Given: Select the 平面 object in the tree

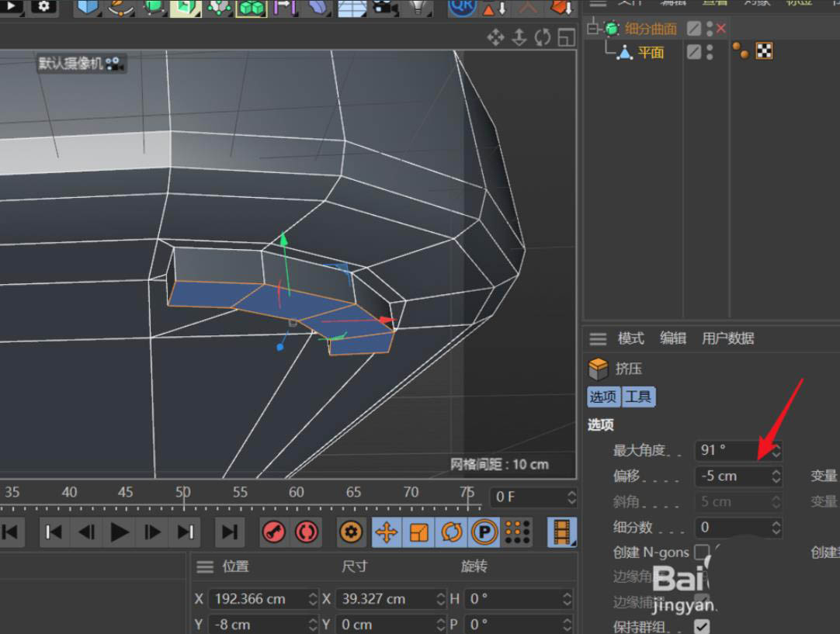Looking at the screenshot, I should [651, 53].
